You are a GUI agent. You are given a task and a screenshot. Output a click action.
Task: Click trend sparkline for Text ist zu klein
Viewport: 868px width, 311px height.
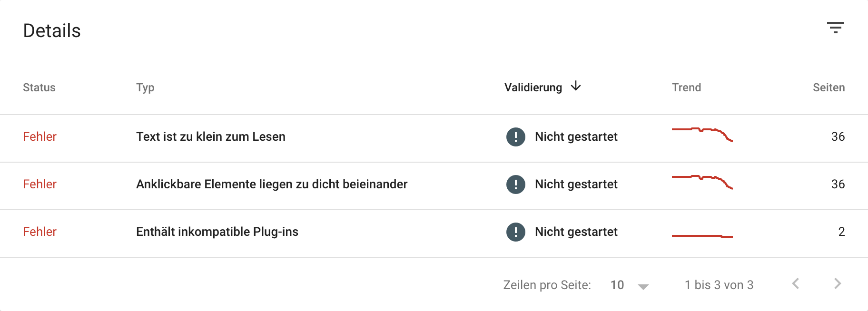[x=702, y=134]
